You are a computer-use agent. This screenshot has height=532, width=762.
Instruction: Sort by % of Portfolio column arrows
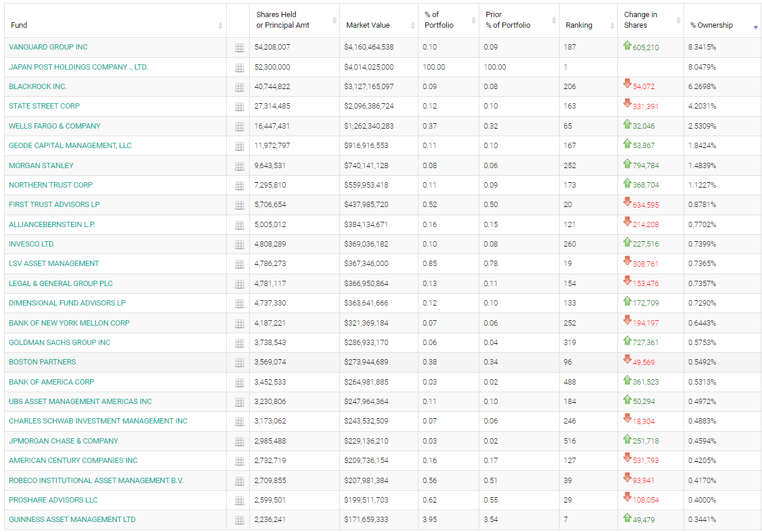[x=473, y=21]
